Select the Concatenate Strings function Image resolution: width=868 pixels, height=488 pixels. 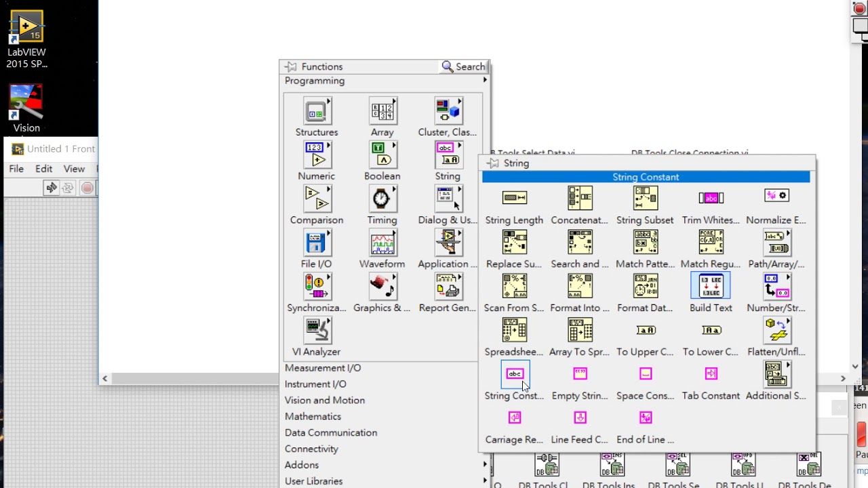click(x=580, y=198)
